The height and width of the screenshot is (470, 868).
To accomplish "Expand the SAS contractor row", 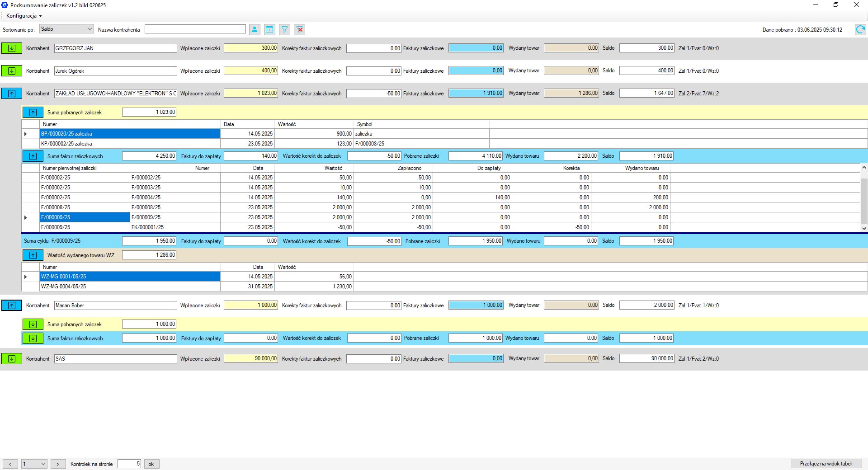I will pos(12,359).
